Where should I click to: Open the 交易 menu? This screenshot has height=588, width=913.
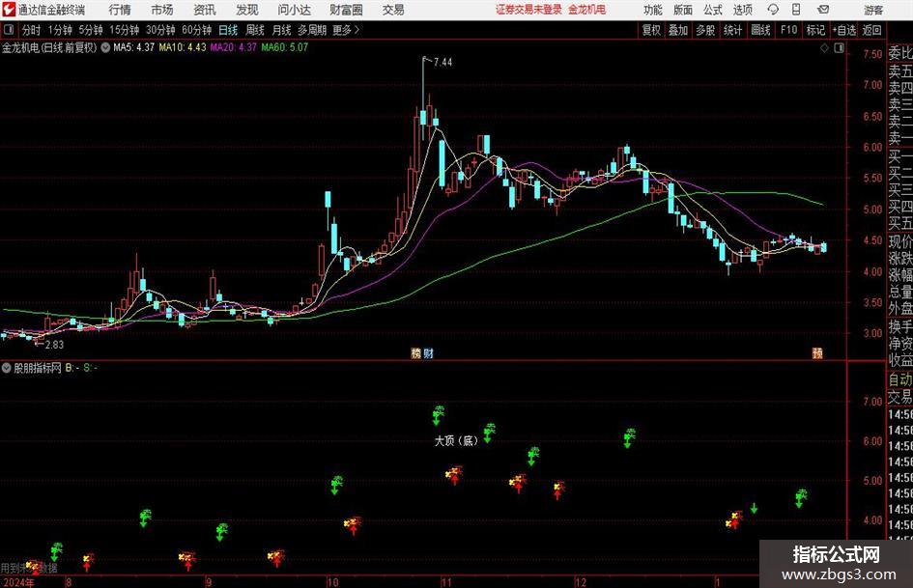(393, 10)
